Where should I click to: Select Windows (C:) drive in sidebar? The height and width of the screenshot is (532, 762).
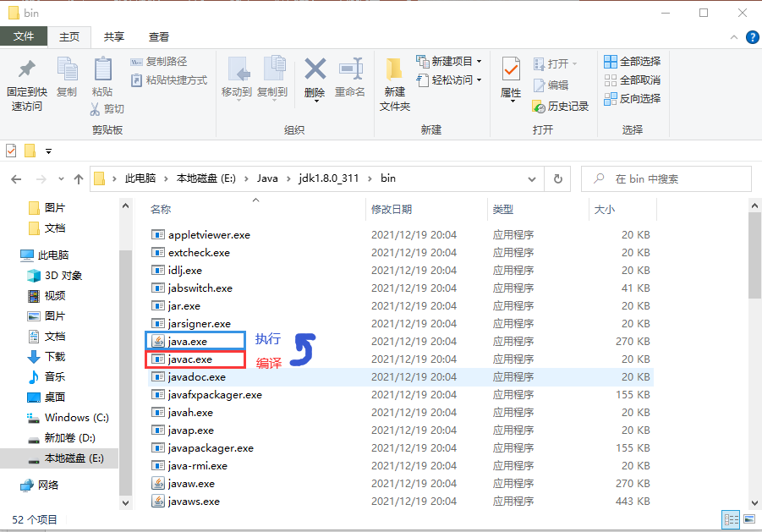click(68, 417)
